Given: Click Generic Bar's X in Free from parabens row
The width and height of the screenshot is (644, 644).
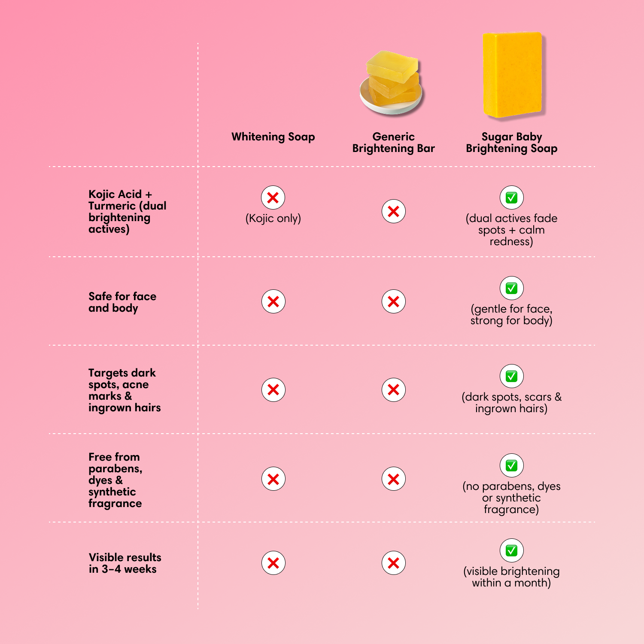Looking at the screenshot, I should pyautogui.click(x=393, y=479).
